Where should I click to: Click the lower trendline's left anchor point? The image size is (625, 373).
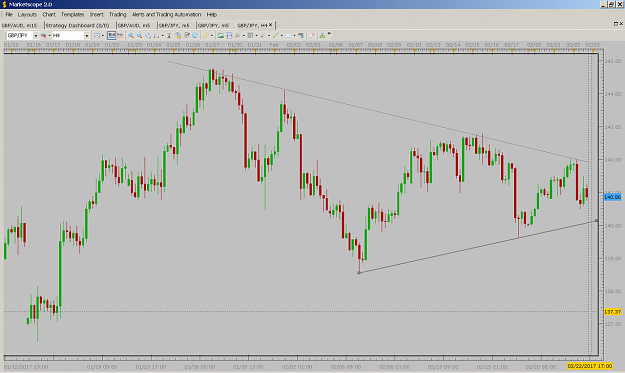359,273
